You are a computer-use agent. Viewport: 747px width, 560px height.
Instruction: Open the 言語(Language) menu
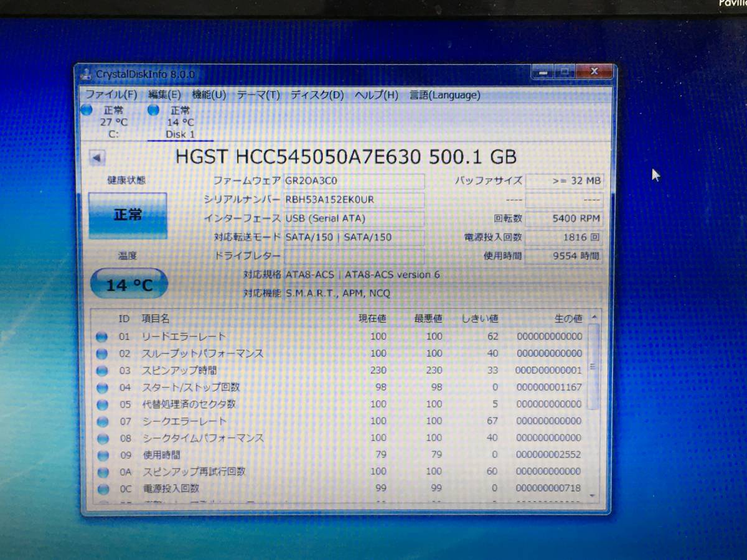click(444, 95)
